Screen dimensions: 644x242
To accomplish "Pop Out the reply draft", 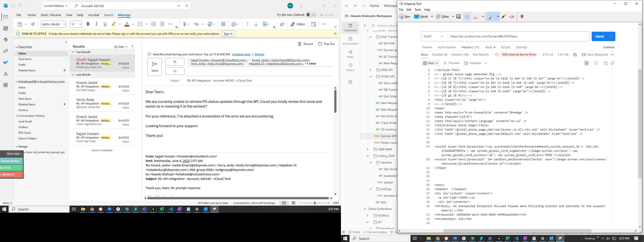I will [326, 44].
